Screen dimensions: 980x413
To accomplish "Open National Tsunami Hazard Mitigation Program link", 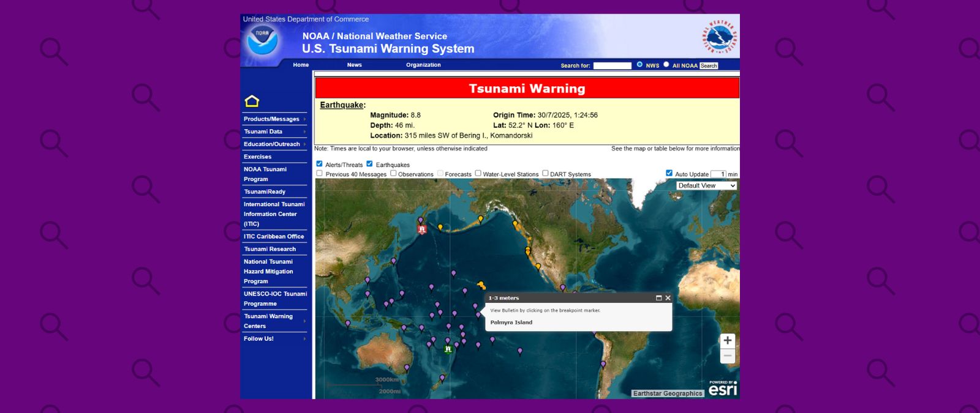I will [x=268, y=271].
